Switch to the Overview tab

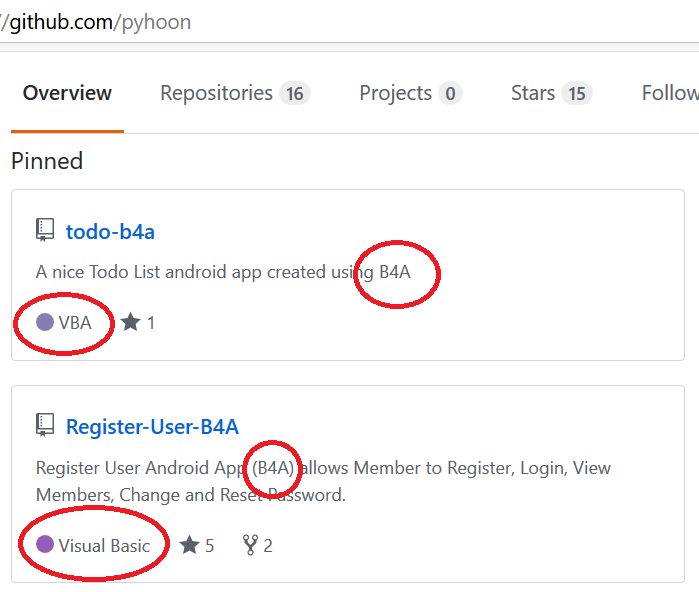67,93
